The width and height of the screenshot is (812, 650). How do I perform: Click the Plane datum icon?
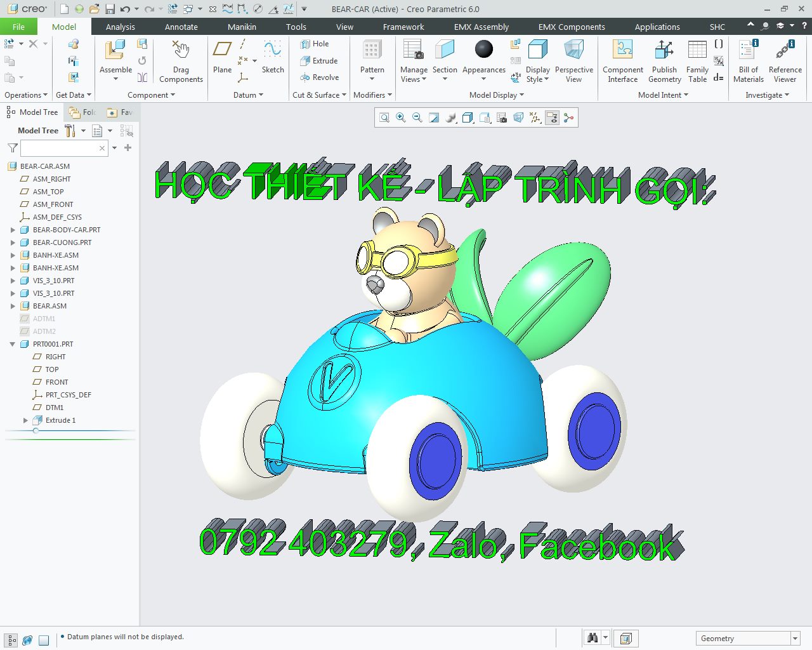pos(222,51)
